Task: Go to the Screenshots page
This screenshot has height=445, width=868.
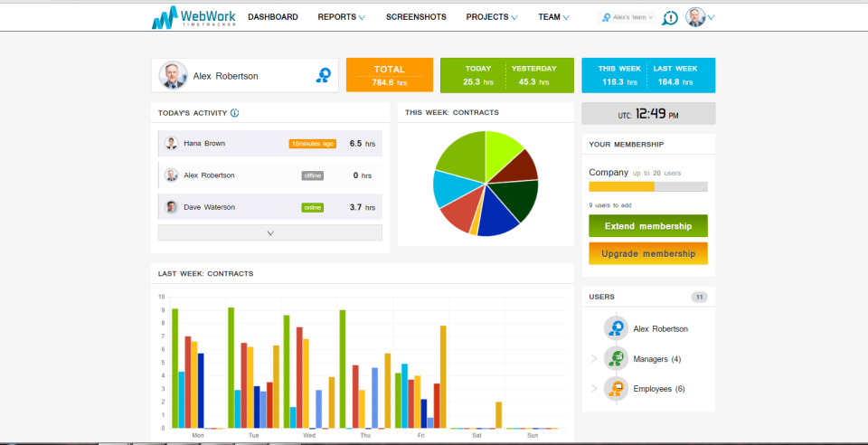Action: pyautogui.click(x=416, y=17)
